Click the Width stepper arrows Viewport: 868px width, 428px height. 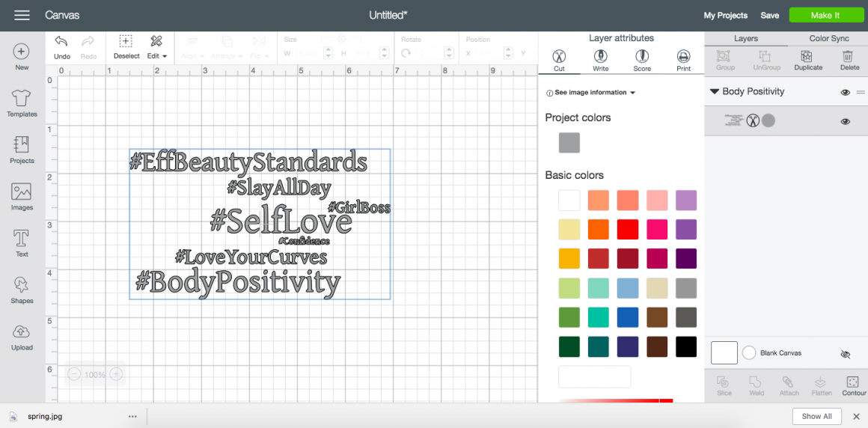[328, 53]
